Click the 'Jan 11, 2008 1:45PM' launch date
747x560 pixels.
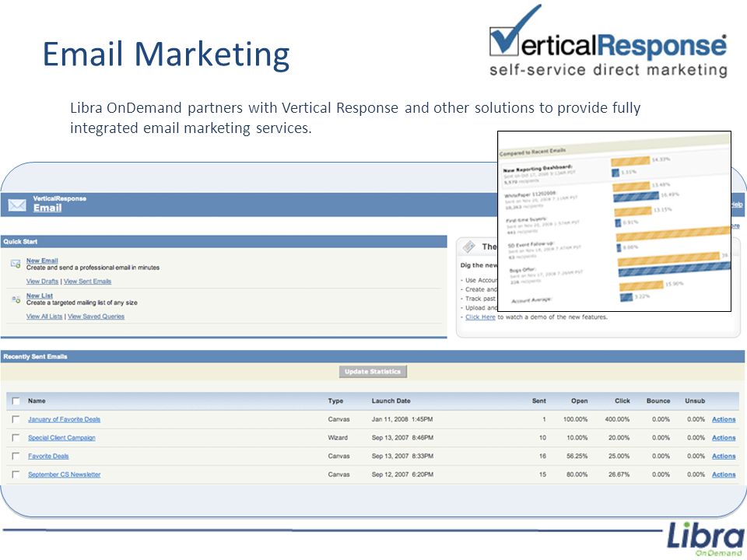(402, 419)
